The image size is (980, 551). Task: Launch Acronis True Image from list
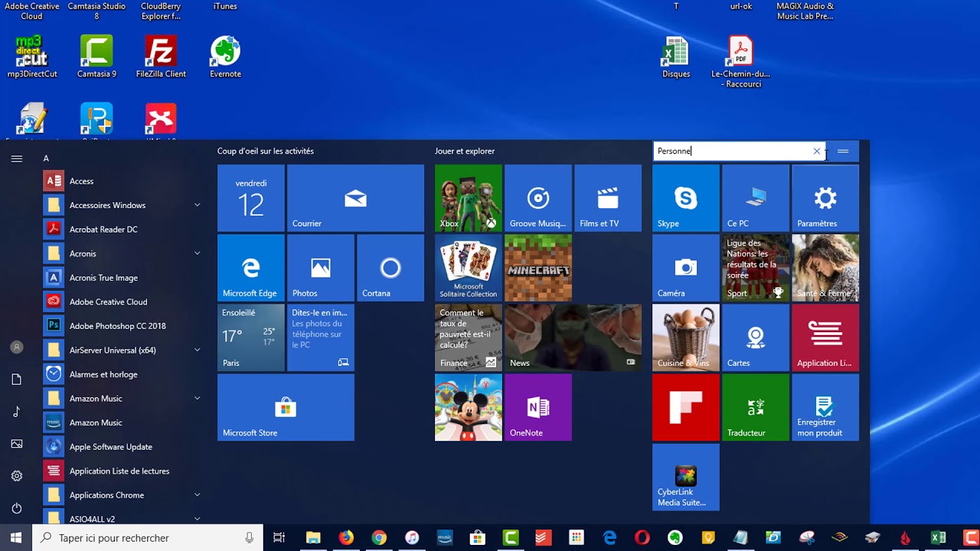click(124, 278)
